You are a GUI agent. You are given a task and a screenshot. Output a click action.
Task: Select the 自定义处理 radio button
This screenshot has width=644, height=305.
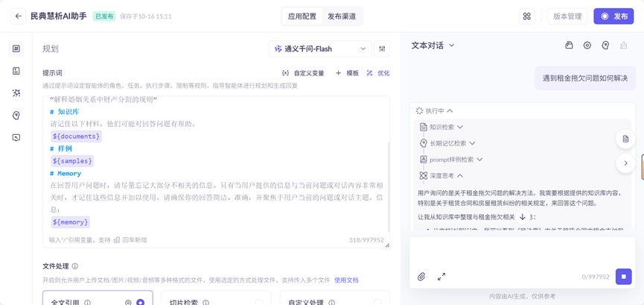[377, 303]
